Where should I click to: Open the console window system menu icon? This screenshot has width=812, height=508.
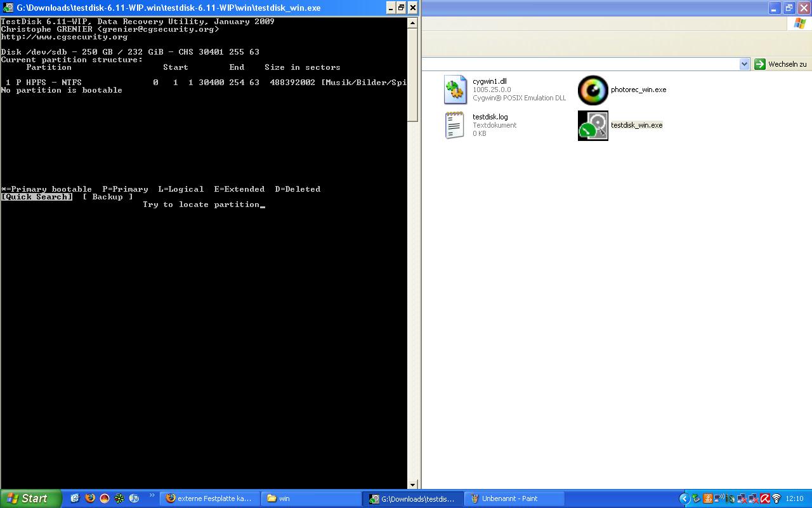[8, 8]
